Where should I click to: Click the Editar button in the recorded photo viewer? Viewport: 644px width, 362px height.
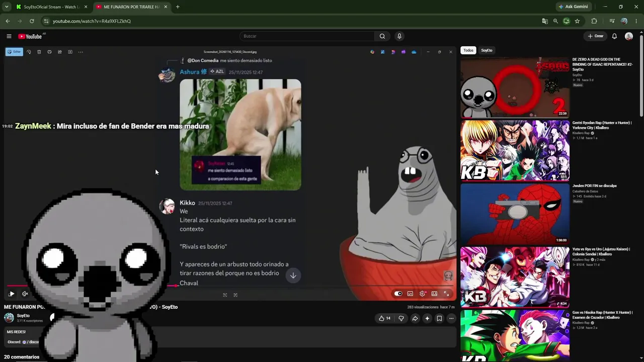coord(14,52)
